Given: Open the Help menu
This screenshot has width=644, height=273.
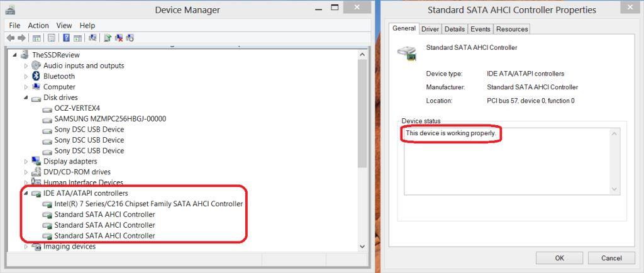Looking at the screenshot, I should (87, 25).
